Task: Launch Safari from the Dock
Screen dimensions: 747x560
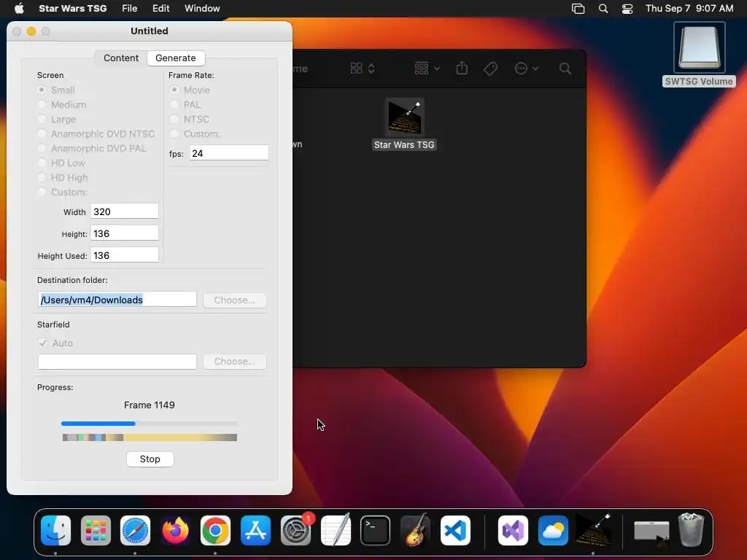Action: (x=135, y=531)
